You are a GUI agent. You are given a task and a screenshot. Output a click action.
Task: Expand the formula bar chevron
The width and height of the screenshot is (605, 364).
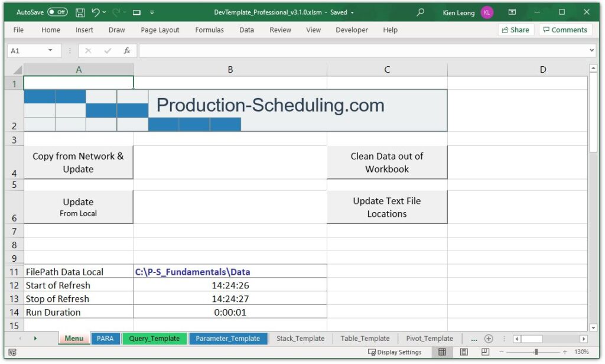pos(592,51)
